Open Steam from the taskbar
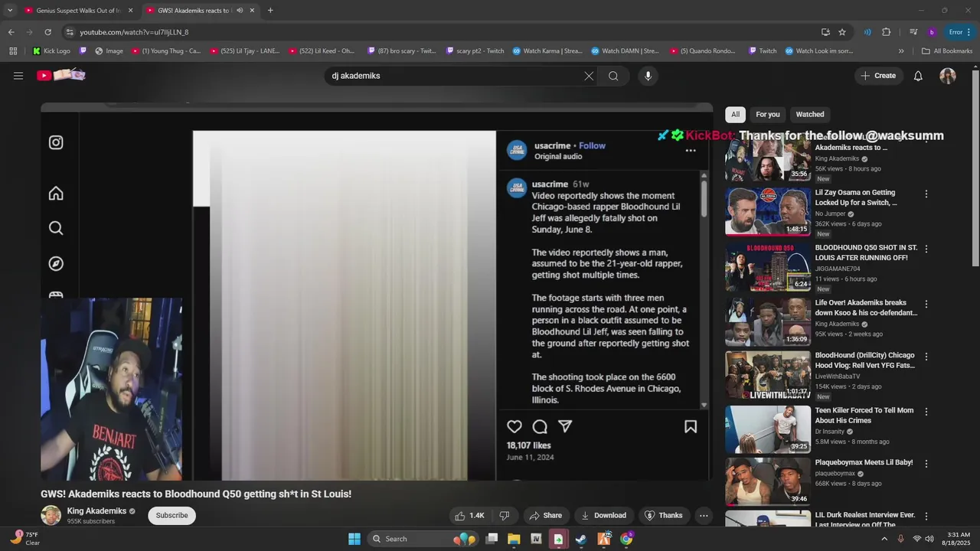This screenshot has height=551, width=980. (581, 539)
